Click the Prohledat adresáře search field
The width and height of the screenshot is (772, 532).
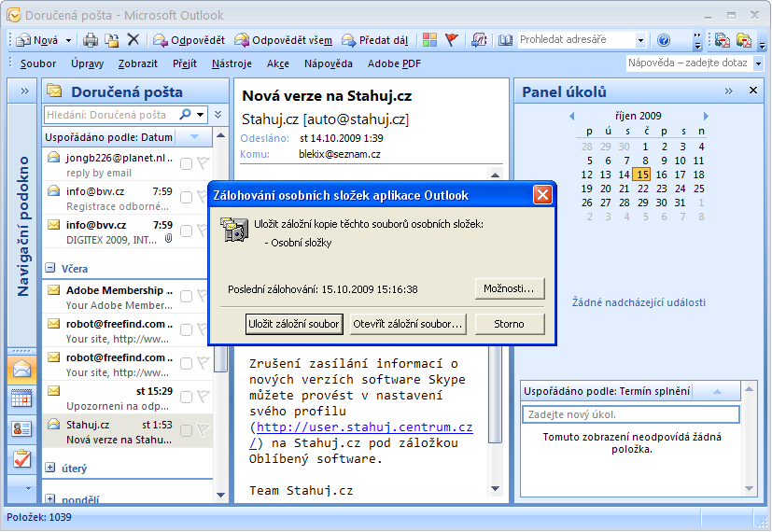pos(576,40)
